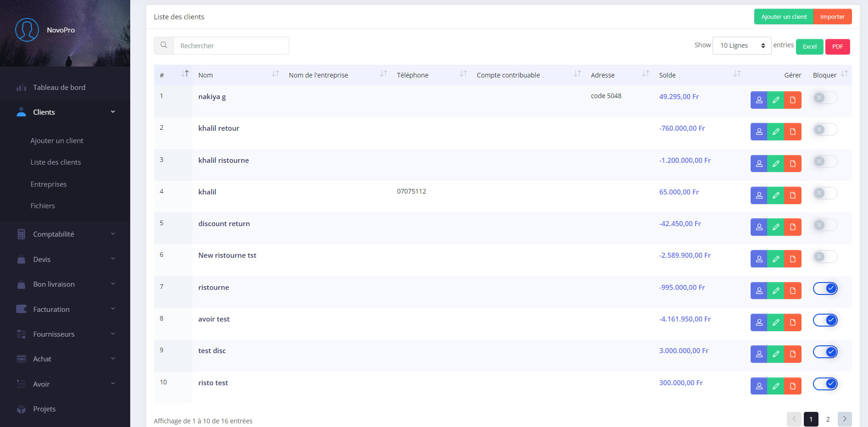Image resolution: width=868 pixels, height=427 pixels.
Task: Edit the avoir test client with the pencil icon
Action: [776, 322]
